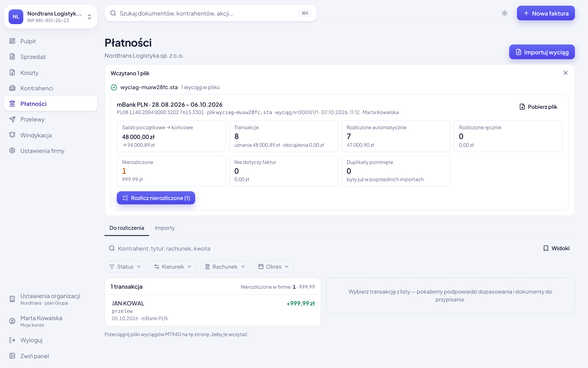Open the Nordtrans Logistyka company switcher

[51, 17]
